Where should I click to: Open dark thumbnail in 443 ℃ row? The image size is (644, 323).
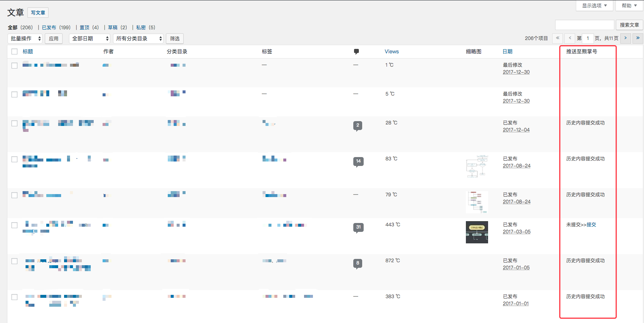click(x=477, y=232)
